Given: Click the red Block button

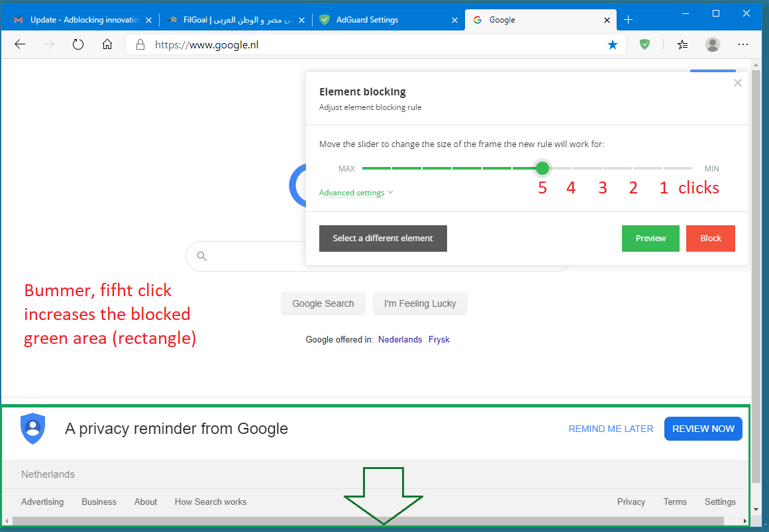Looking at the screenshot, I should click(710, 239).
